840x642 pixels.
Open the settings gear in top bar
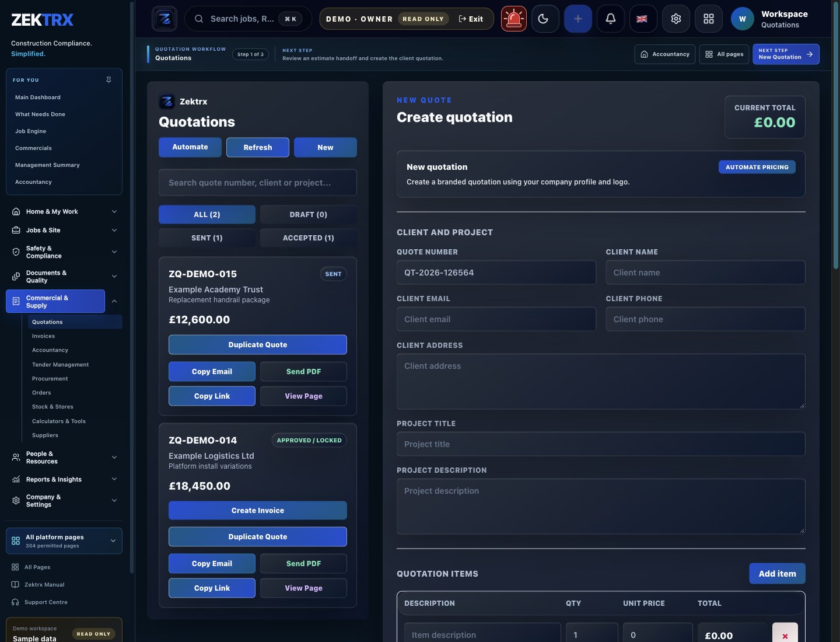(x=675, y=19)
